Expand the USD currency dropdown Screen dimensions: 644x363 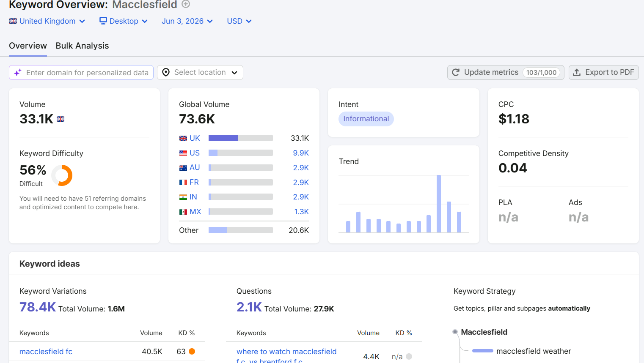(239, 21)
